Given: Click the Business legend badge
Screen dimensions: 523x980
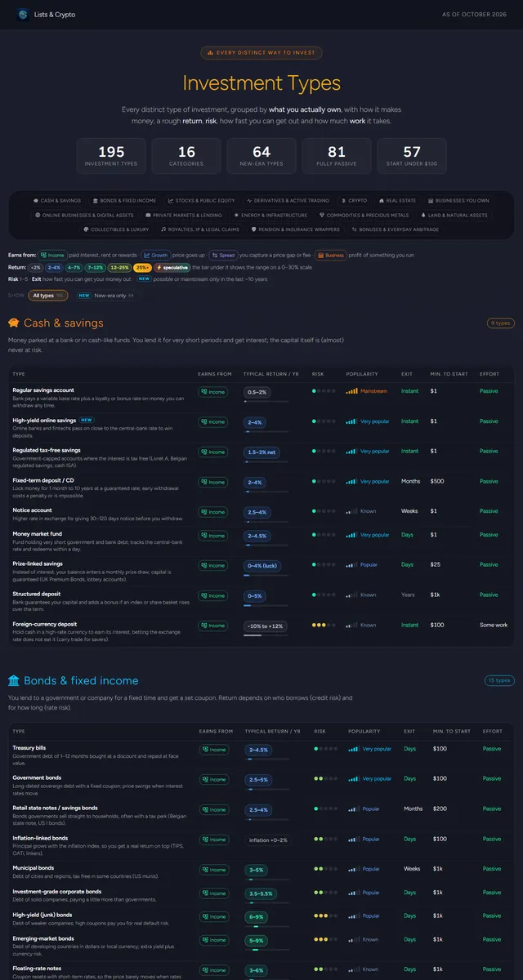Looking at the screenshot, I should (331, 255).
